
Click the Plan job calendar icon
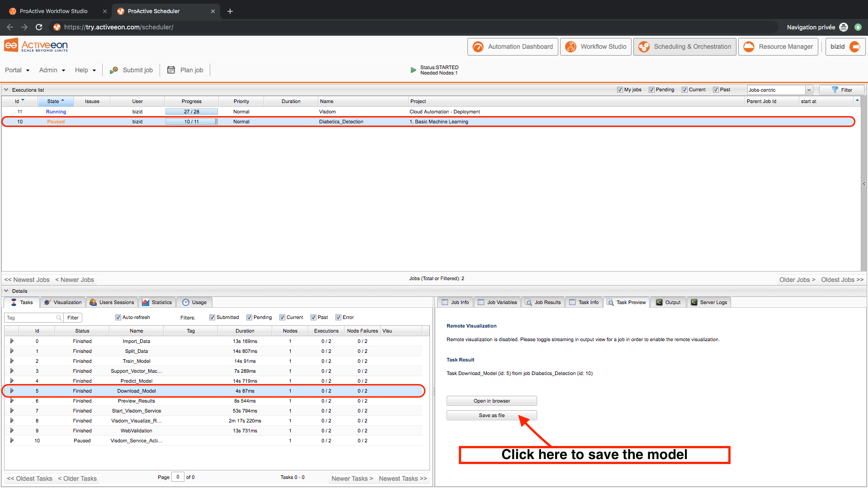(x=171, y=70)
